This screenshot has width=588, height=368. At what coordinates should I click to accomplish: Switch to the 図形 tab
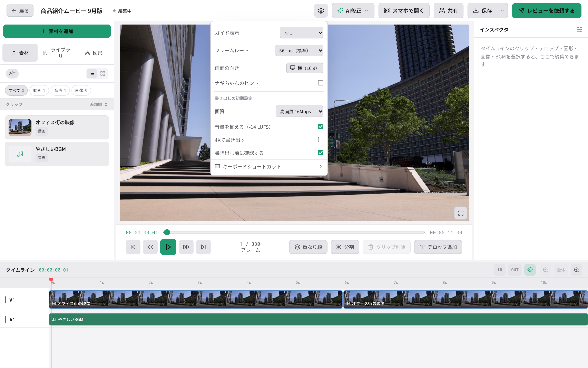94,53
